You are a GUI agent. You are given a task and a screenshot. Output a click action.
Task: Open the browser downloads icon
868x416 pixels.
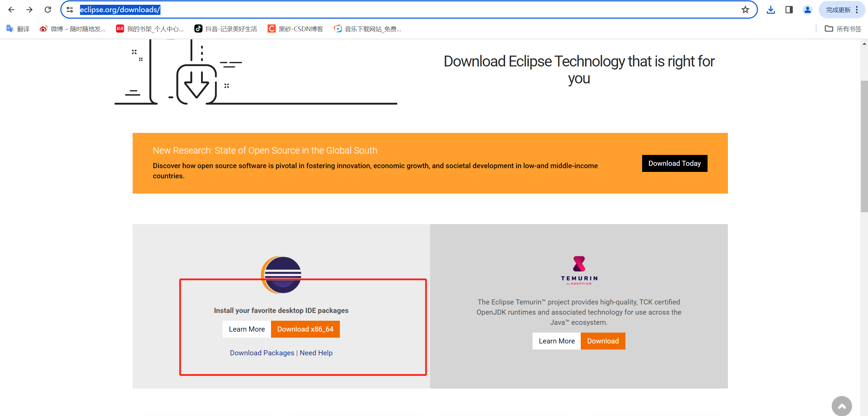(x=771, y=9)
